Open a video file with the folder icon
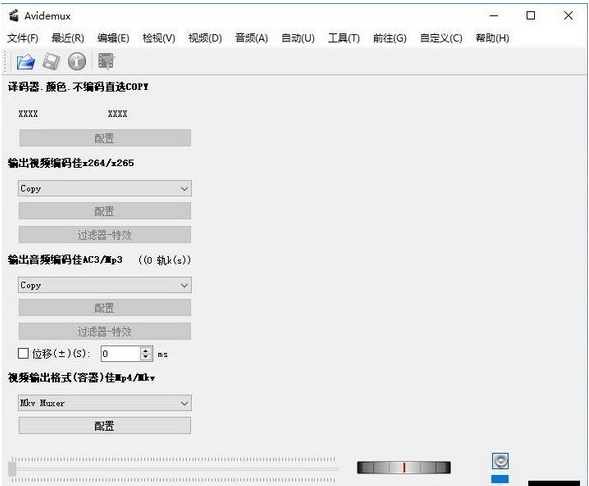 pos(26,61)
